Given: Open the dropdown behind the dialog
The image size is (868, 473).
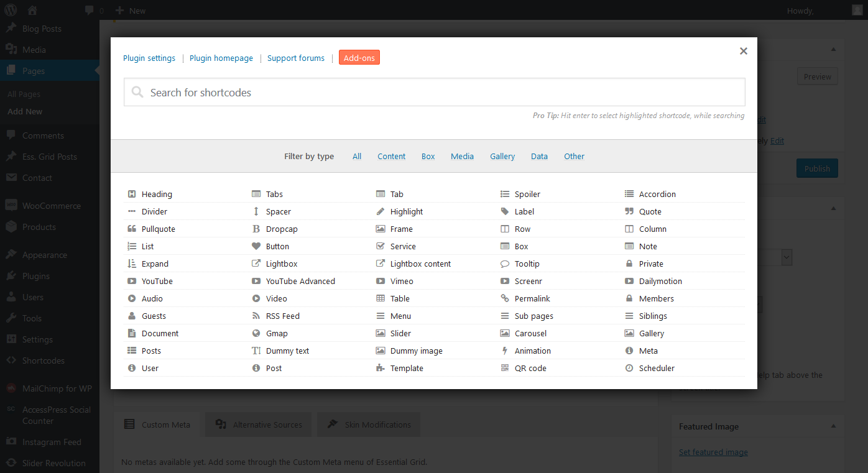Looking at the screenshot, I should pyautogui.click(x=787, y=257).
